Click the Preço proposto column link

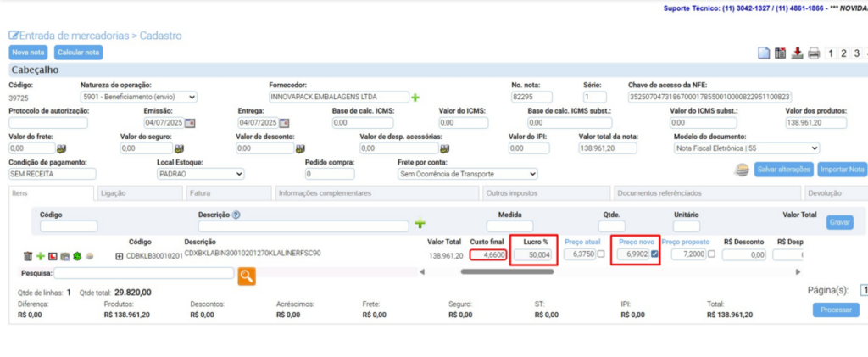686,242
